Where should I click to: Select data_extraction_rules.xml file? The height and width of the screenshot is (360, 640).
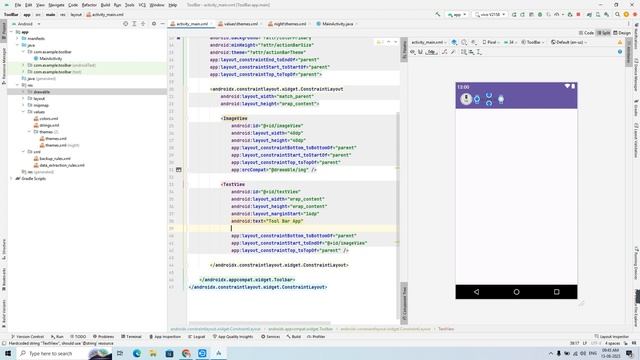point(62,165)
